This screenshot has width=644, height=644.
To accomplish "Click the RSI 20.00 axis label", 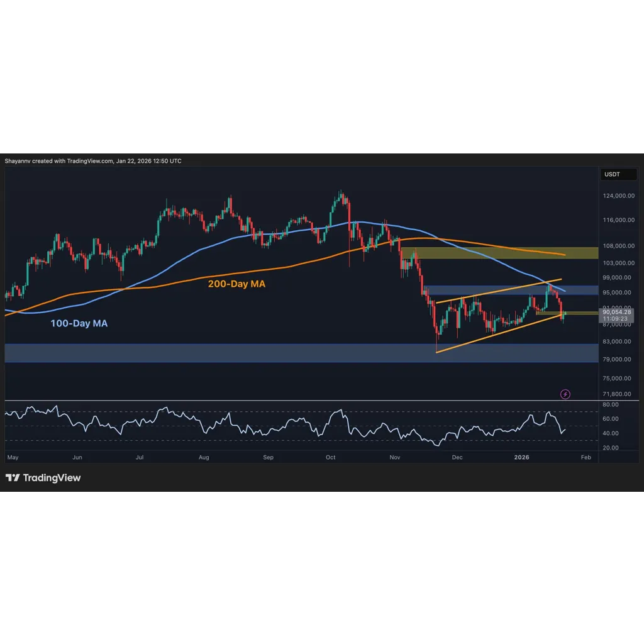I will click(610, 448).
